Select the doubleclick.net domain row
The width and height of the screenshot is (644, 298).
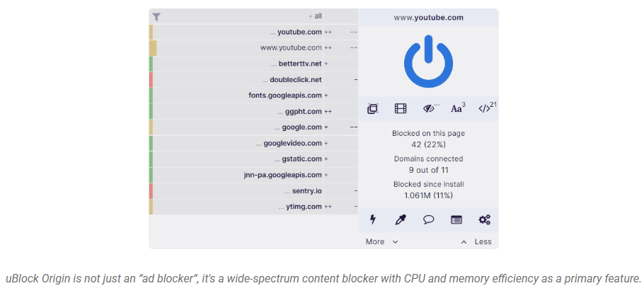(292, 79)
